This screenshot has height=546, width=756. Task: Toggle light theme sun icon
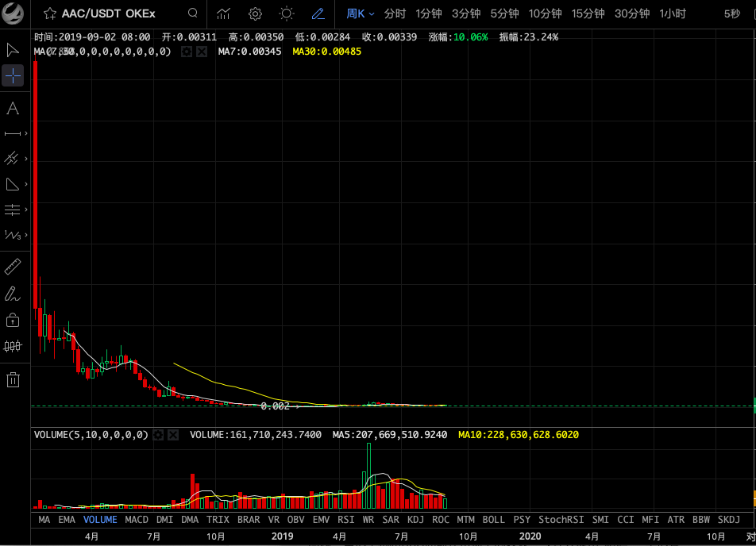click(x=287, y=13)
